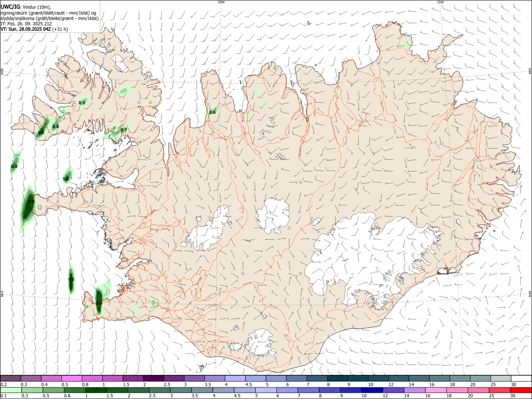Pick the dark teal swatch labeled 8 in upper legend

tap(337, 378)
